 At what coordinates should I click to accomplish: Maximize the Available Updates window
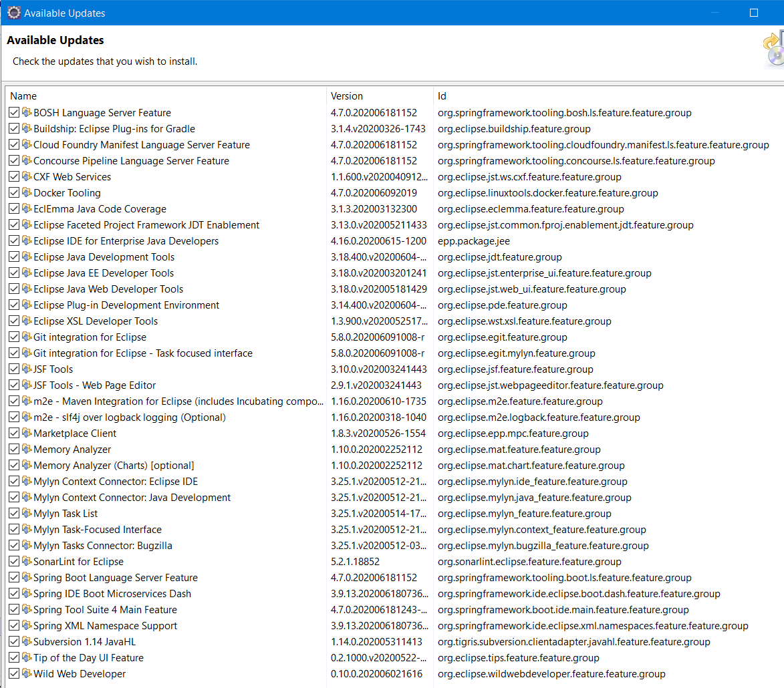pyautogui.click(x=753, y=13)
